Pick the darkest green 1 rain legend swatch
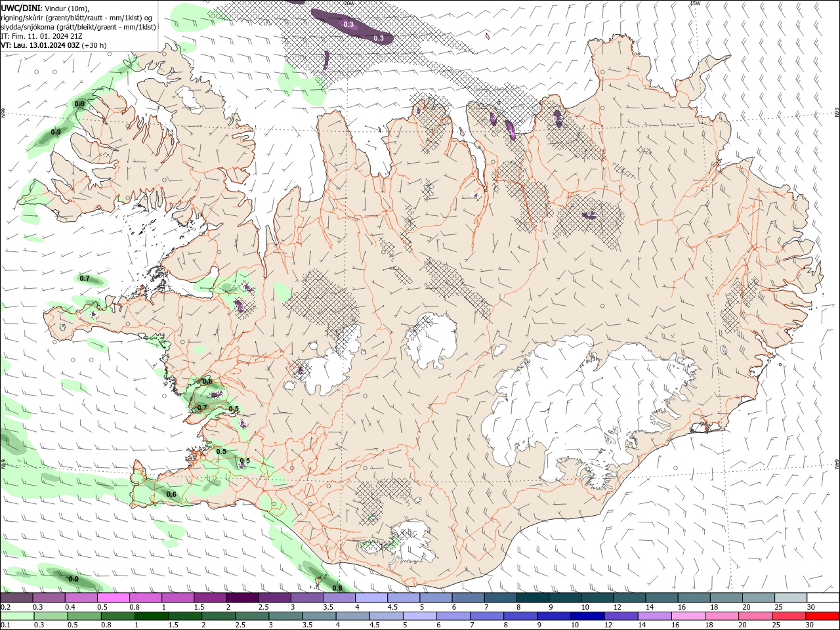The width and height of the screenshot is (840, 630). pyautogui.click(x=151, y=616)
